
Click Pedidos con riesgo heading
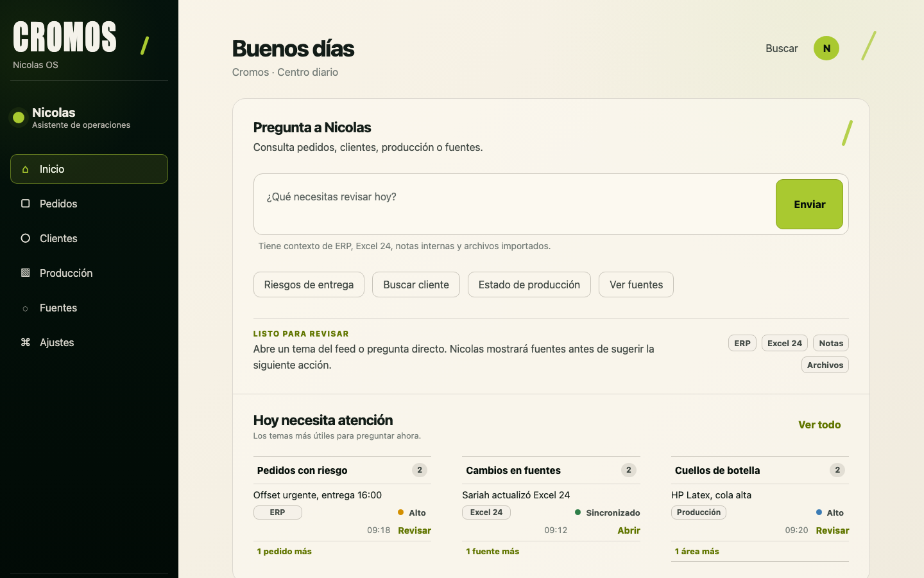[x=302, y=470]
